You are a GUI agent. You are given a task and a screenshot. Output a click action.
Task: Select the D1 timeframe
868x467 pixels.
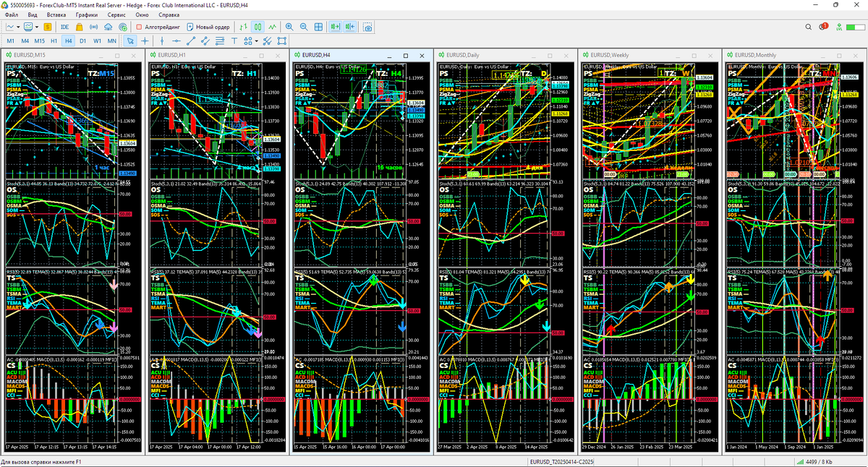click(x=83, y=41)
